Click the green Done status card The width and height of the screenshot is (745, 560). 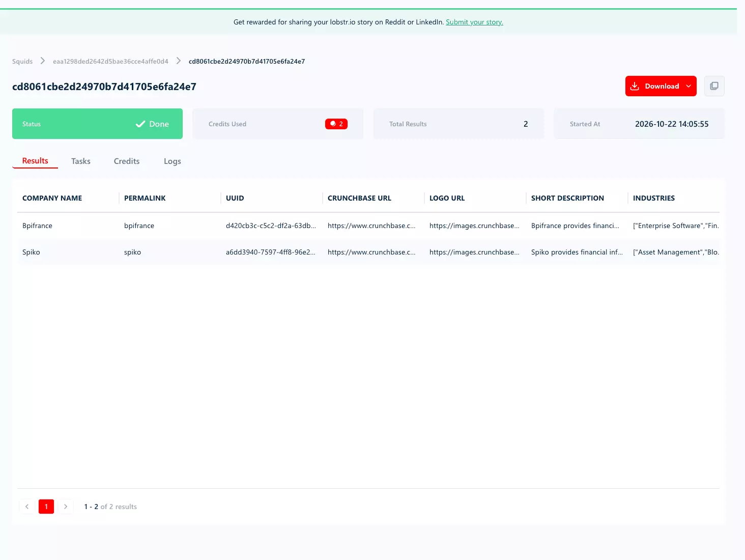click(97, 124)
